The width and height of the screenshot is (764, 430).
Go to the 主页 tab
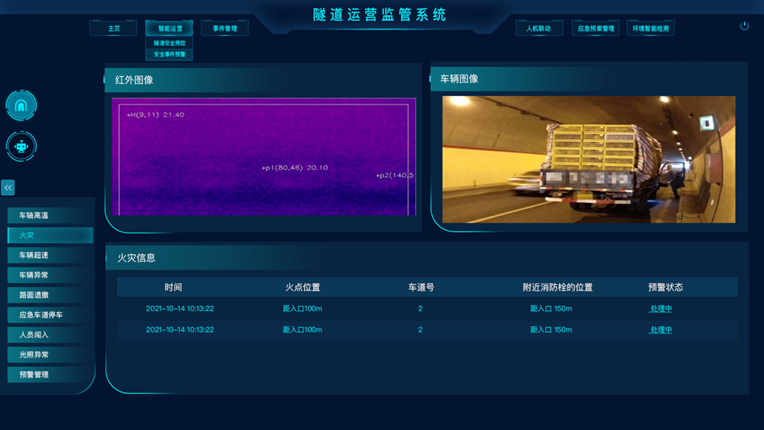[114, 28]
